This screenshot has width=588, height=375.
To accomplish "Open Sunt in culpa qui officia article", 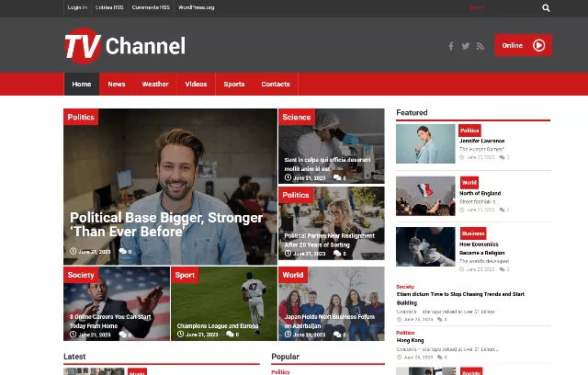I will 327,165.
